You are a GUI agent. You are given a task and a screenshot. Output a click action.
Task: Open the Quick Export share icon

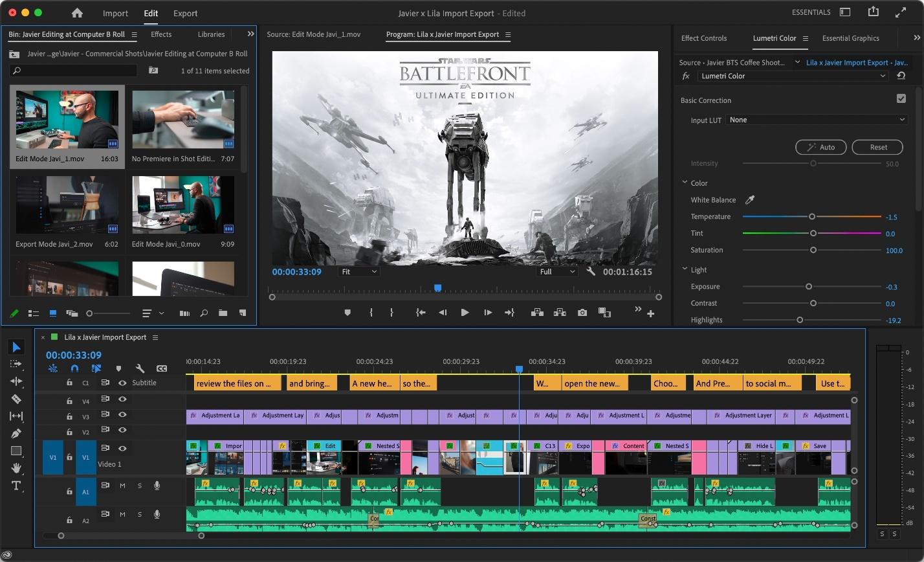pos(874,12)
